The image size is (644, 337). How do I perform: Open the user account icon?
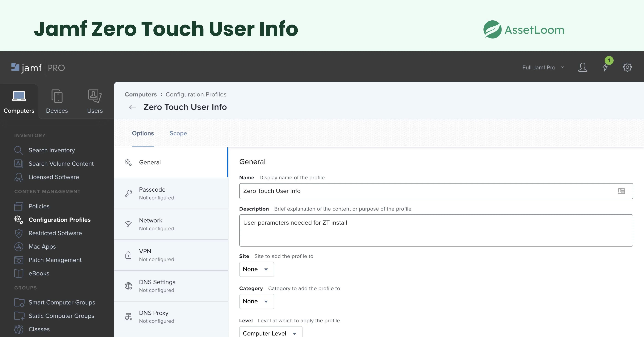[583, 67]
